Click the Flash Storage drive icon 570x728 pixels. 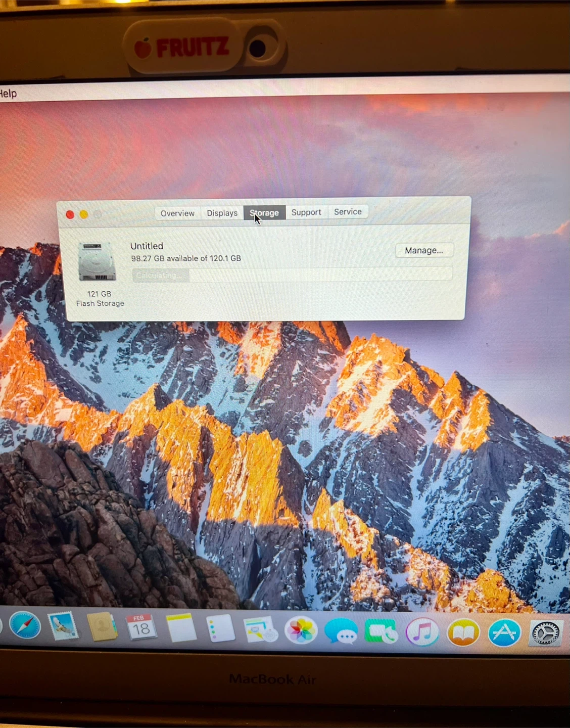click(97, 262)
